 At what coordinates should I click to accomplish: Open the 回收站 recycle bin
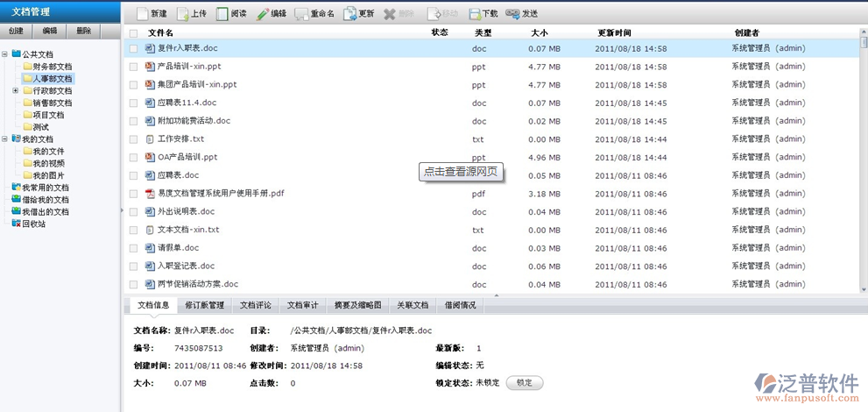[x=33, y=224]
